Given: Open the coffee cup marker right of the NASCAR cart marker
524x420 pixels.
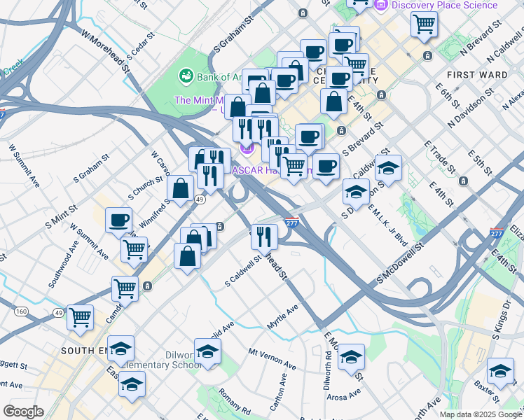Looking at the screenshot, I should [x=326, y=167].
